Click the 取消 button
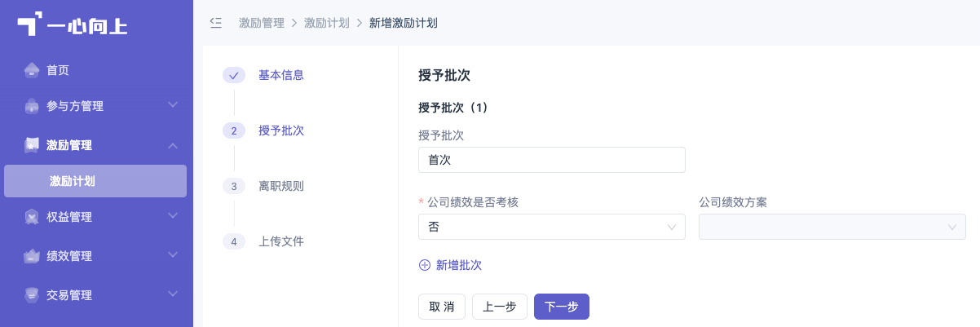This screenshot has height=327, width=980. coord(442,307)
